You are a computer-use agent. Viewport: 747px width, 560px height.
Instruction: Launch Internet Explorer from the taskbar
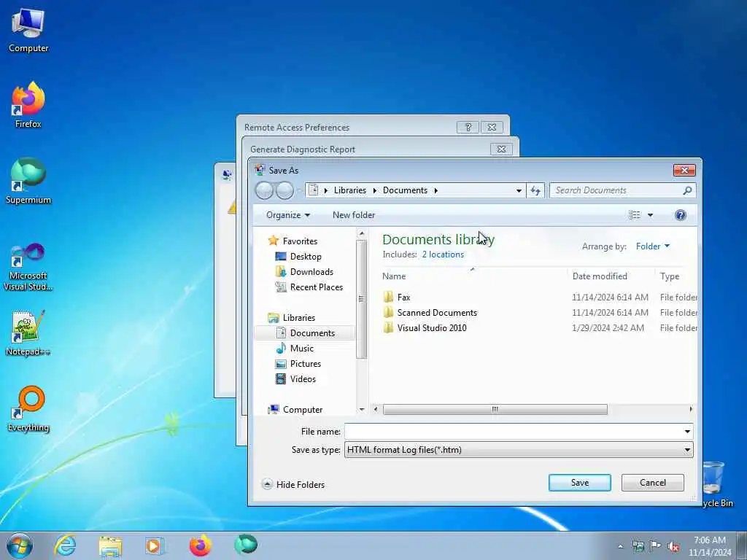(x=65, y=545)
